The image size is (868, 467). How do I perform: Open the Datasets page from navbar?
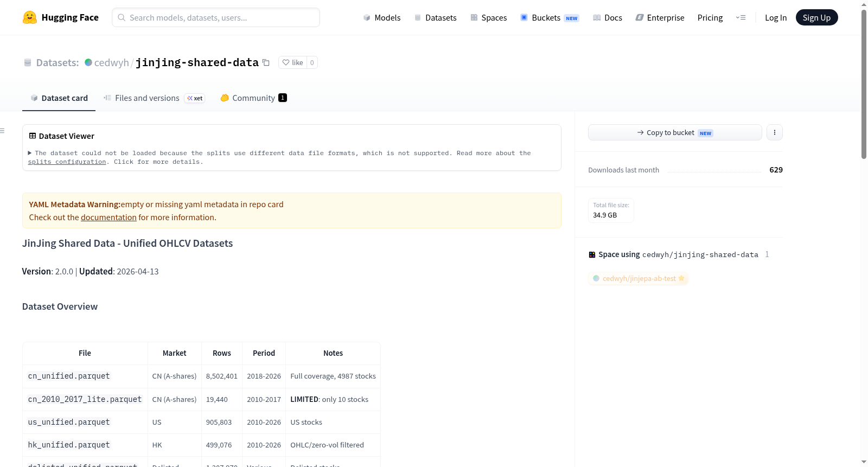click(435, 17)
